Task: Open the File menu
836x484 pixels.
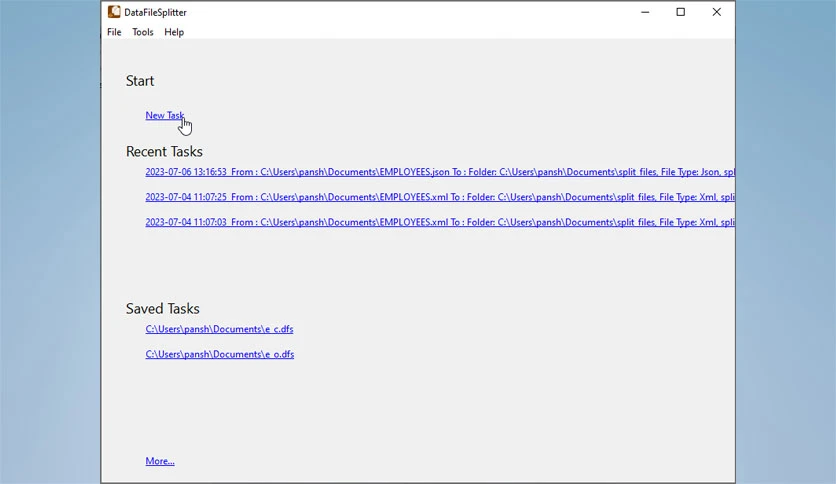Action: coord(114,32)
